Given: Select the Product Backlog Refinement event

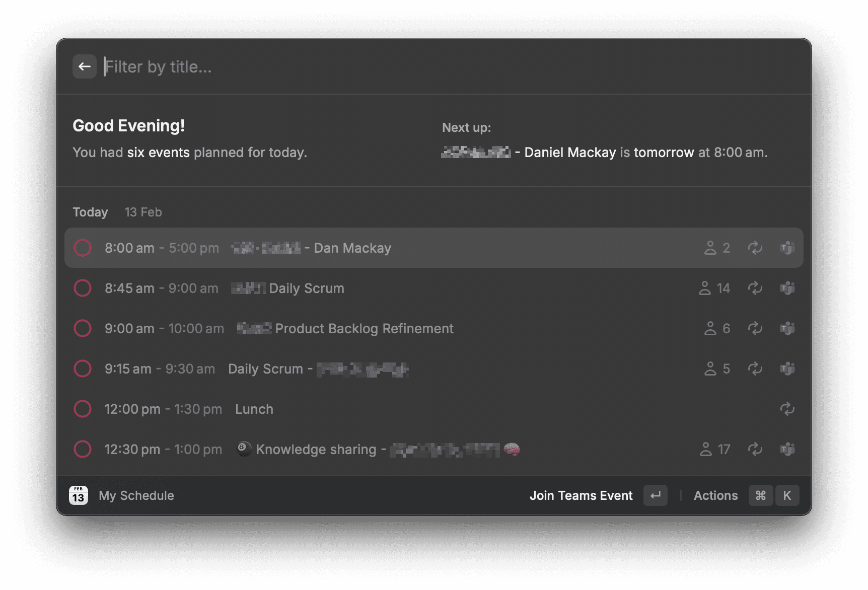Looking at the screenshot, I should pos(434,328).
